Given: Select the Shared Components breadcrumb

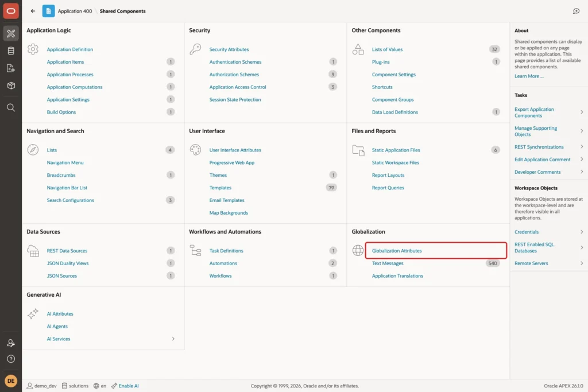Looking at the screenshot, I should (123, 11).
